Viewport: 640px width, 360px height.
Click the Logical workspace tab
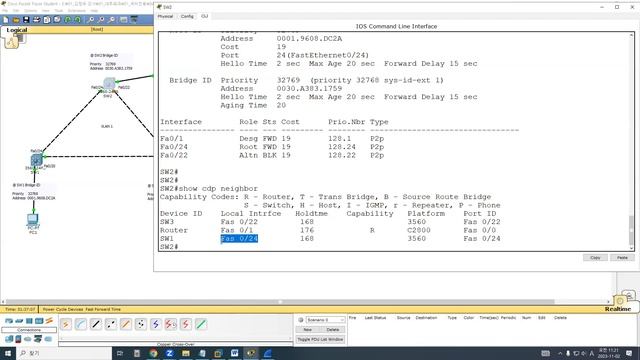click(x=17, y=30)
